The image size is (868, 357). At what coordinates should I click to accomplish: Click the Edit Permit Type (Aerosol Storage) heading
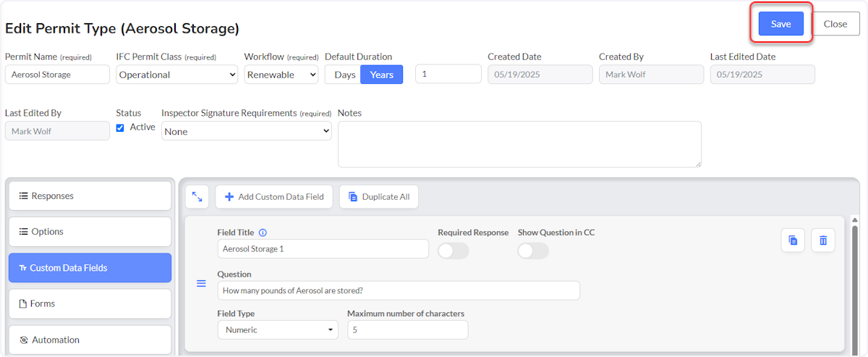(122, 28)
